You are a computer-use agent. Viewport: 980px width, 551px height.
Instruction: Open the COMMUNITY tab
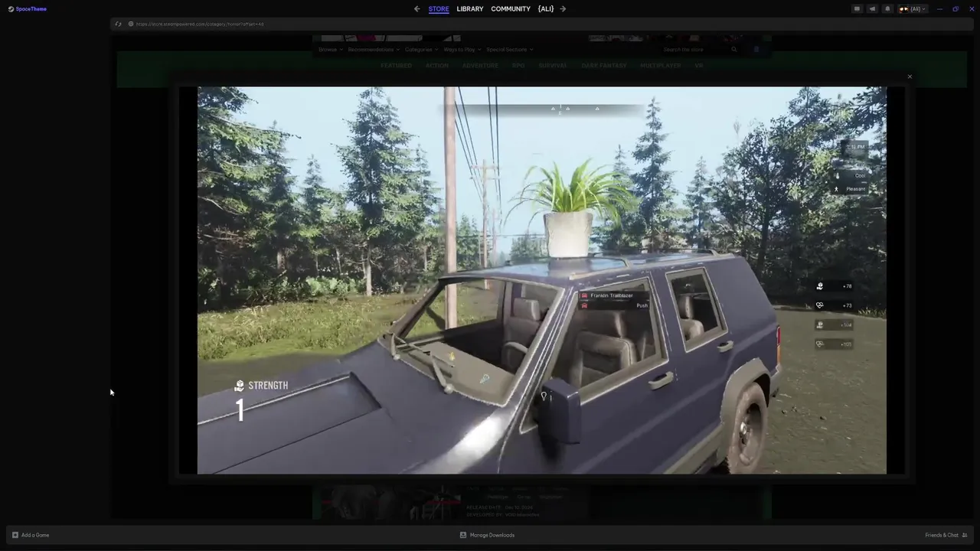(511, 9)
